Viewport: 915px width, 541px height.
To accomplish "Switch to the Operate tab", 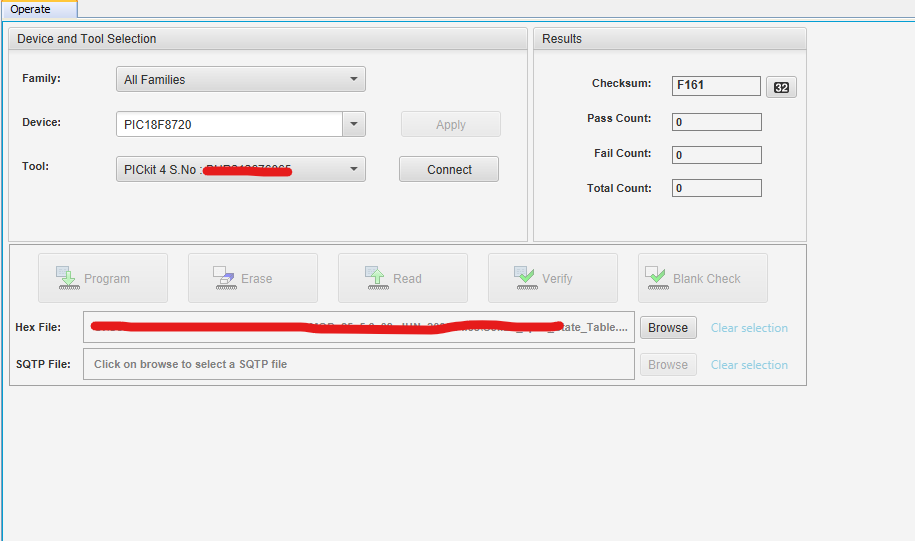I will 30,9.
